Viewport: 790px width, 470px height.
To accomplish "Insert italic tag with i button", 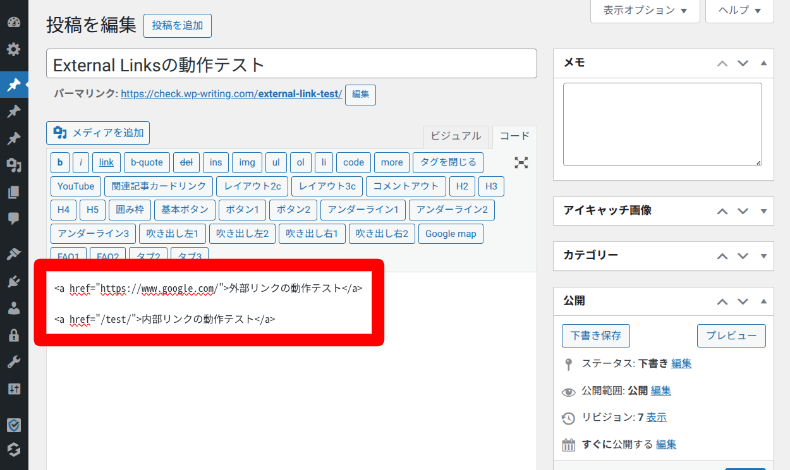I will pos(81,162).
